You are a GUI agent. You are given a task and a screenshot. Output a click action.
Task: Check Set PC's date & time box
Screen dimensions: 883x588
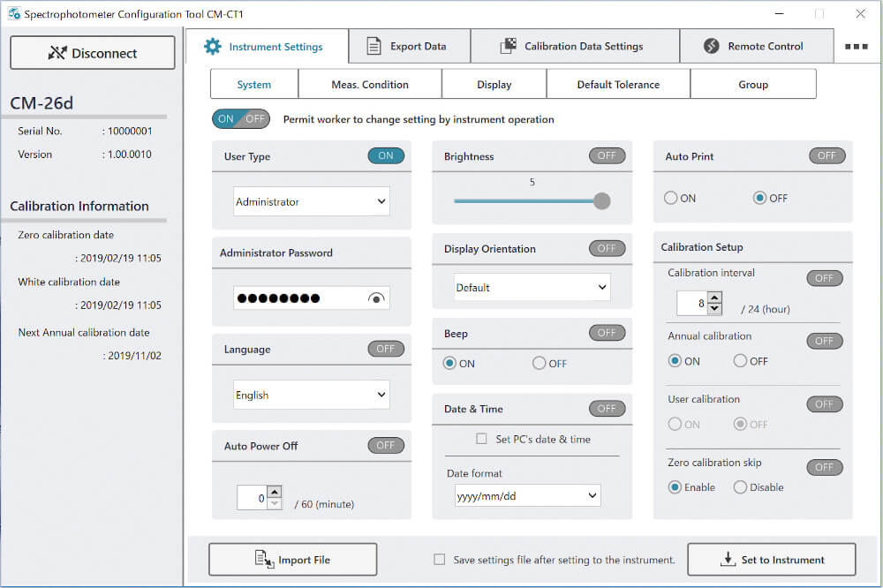481,439
